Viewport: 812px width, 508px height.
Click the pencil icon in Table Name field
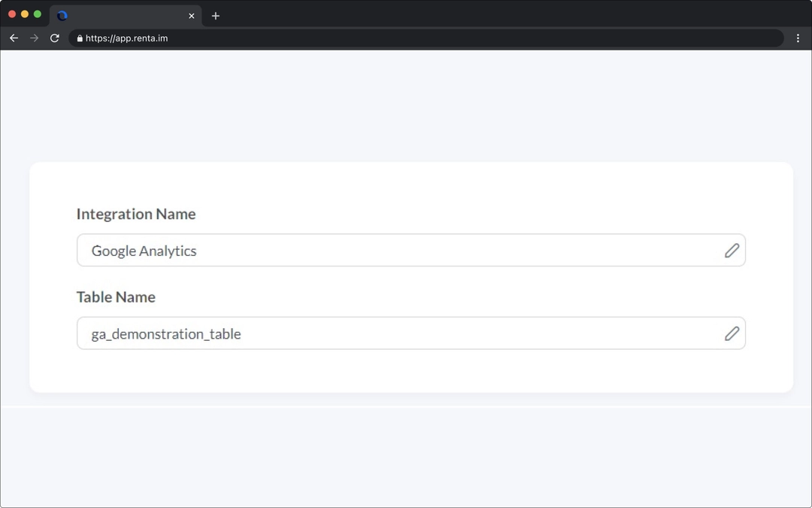point(732,333)
